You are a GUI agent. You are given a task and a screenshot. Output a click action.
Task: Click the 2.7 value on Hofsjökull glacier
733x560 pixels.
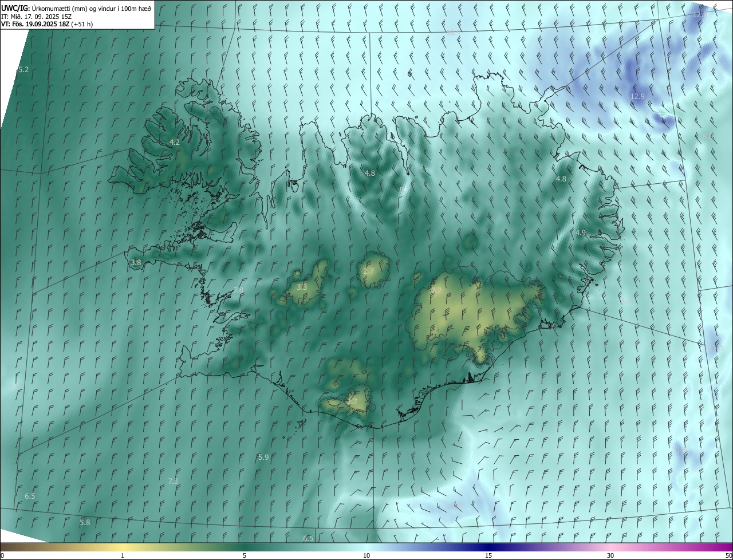tap(369, 271)
